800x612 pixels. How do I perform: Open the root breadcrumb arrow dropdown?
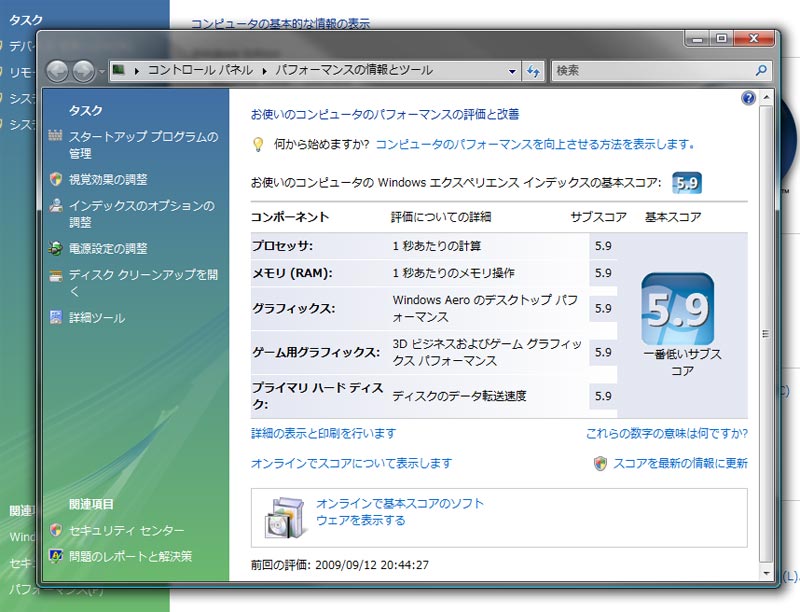(137, 71)
